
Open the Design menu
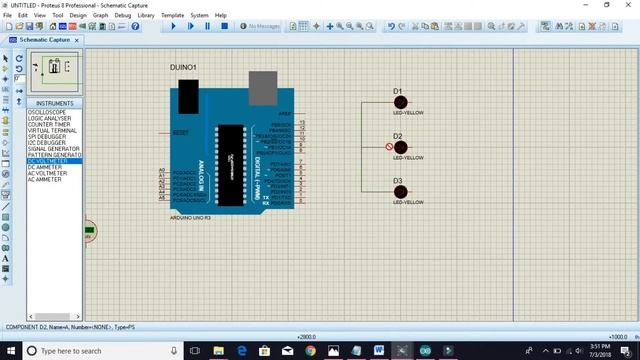click(x=78, y=15)
